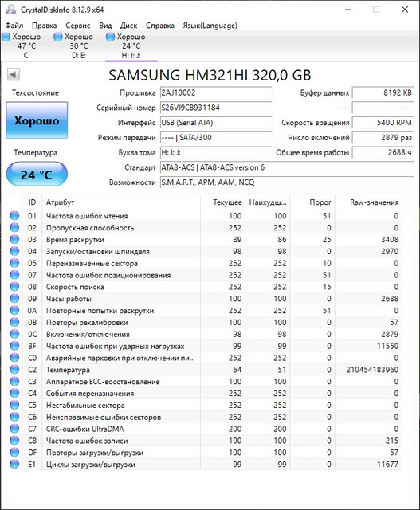The width and height of the screenshot is (420, 510).
Task: Click the Буква тома field H: I: J:
Action: coord(216,152)
